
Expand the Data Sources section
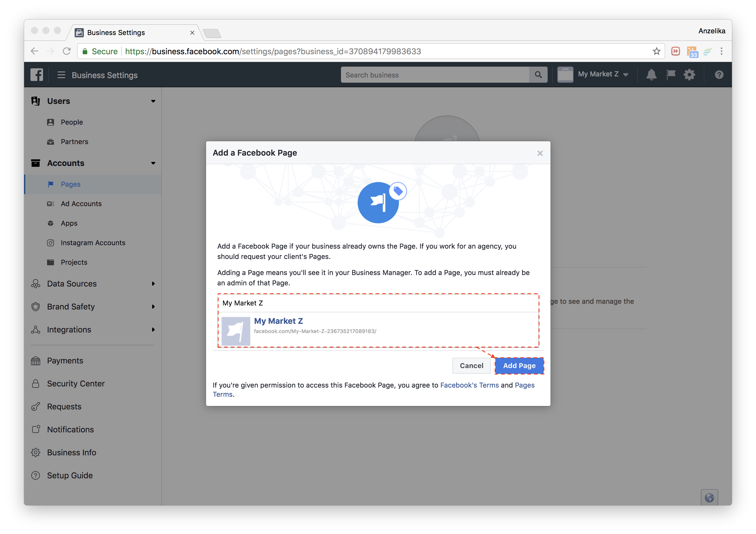click(x=153, y=284)
